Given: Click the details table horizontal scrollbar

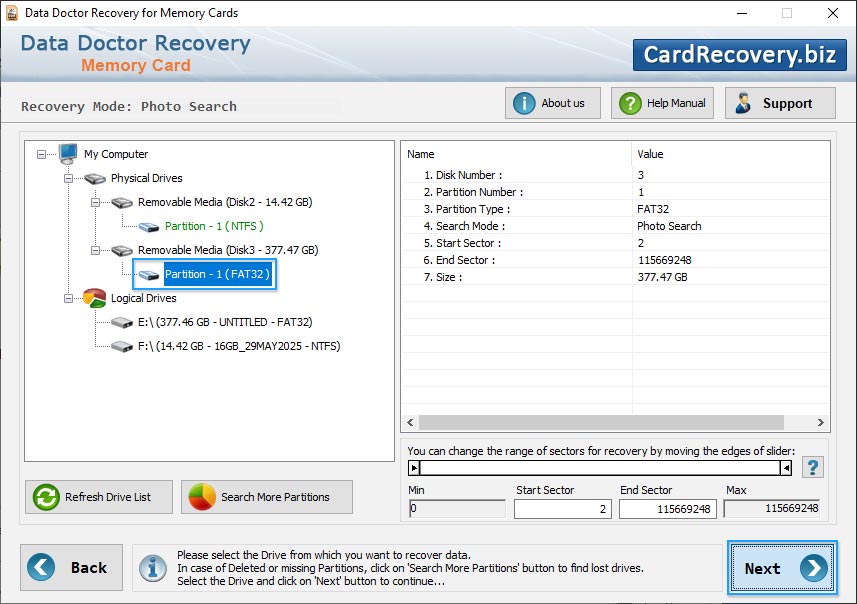Looking at the screenshot, I should tap(601, 423).
